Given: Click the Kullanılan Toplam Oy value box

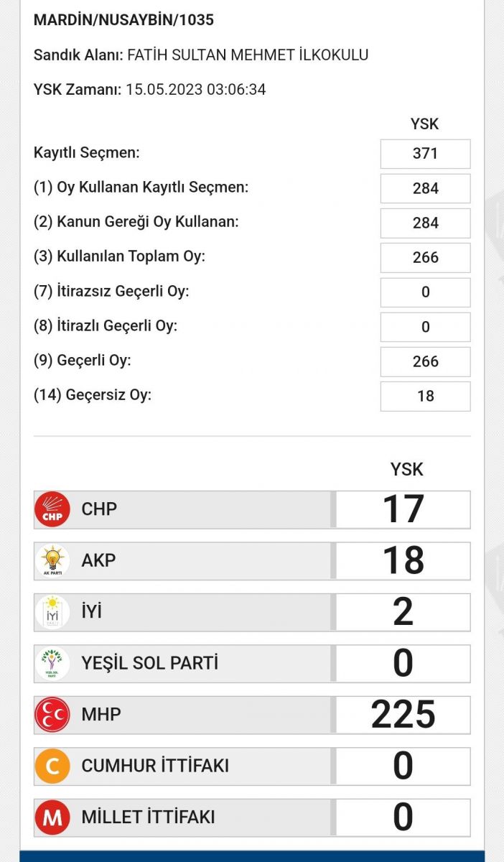Looking at the screenshot, I should click(425, 257).
